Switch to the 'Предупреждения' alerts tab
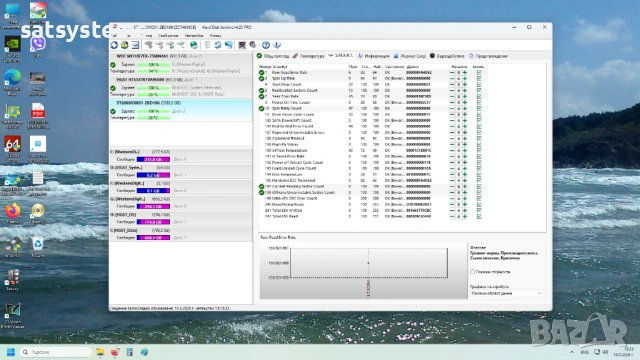 (x=488, y=56)
